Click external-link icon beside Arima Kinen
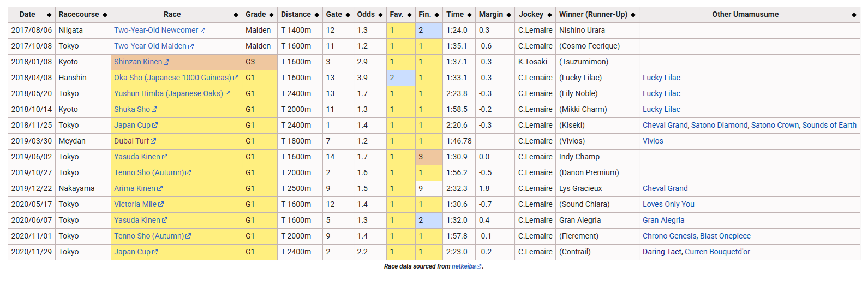The width and height of the screenshot is (868, 286). tap(160, 189)
